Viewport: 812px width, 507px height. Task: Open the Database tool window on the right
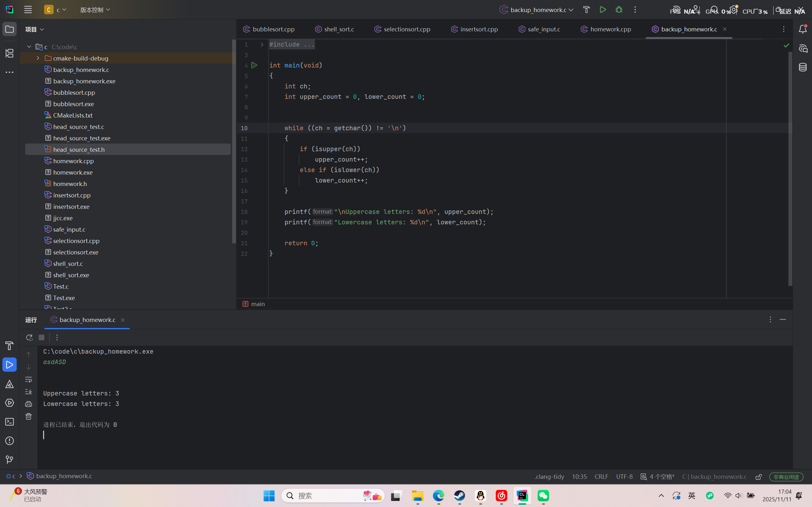coord(802,67)
